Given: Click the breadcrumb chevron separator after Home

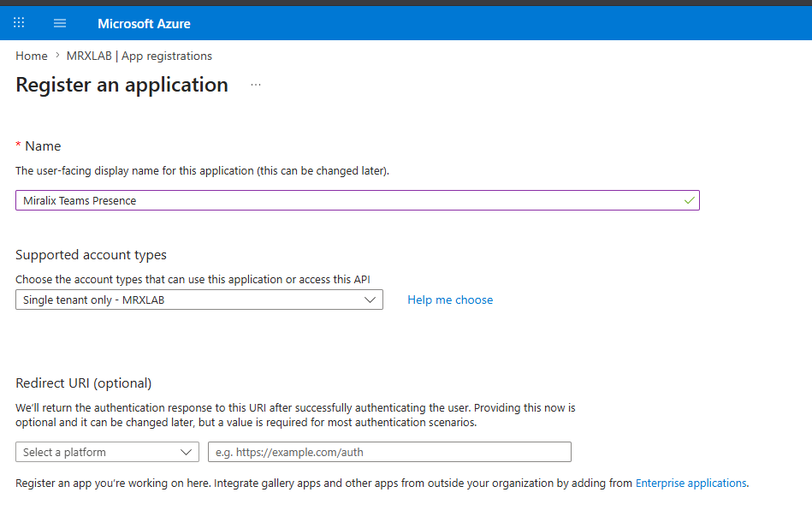Looking at the screenshot, I should coord(57,56).
